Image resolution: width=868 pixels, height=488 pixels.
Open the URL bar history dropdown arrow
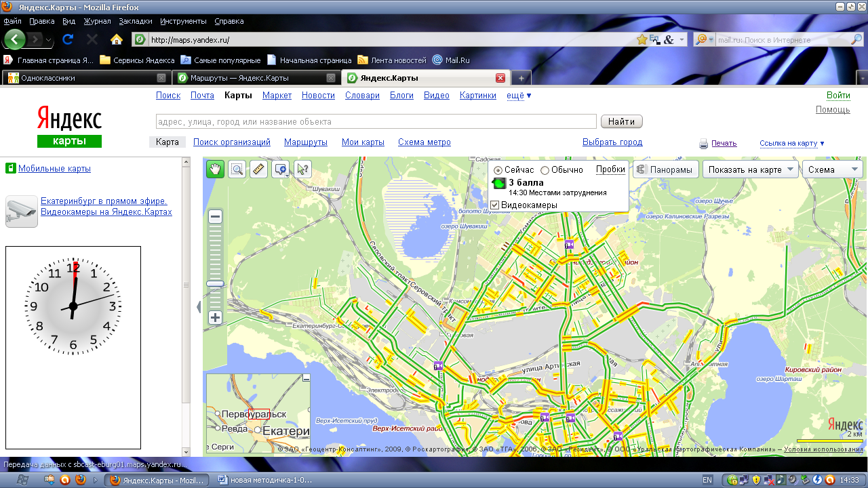point(681,40)
